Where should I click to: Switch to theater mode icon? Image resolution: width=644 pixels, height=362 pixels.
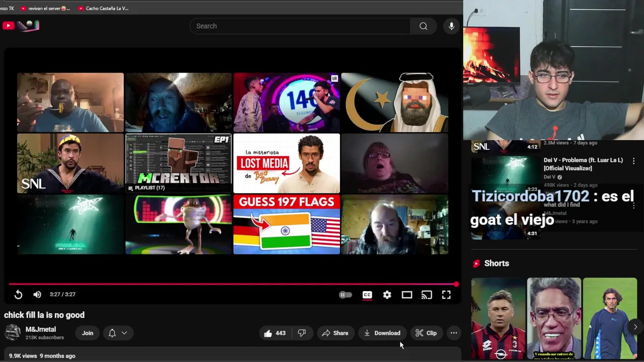coord(407,295)
